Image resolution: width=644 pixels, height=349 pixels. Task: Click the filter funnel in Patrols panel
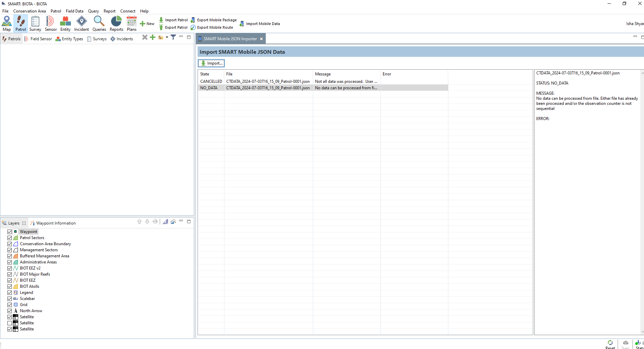[173, 37]
